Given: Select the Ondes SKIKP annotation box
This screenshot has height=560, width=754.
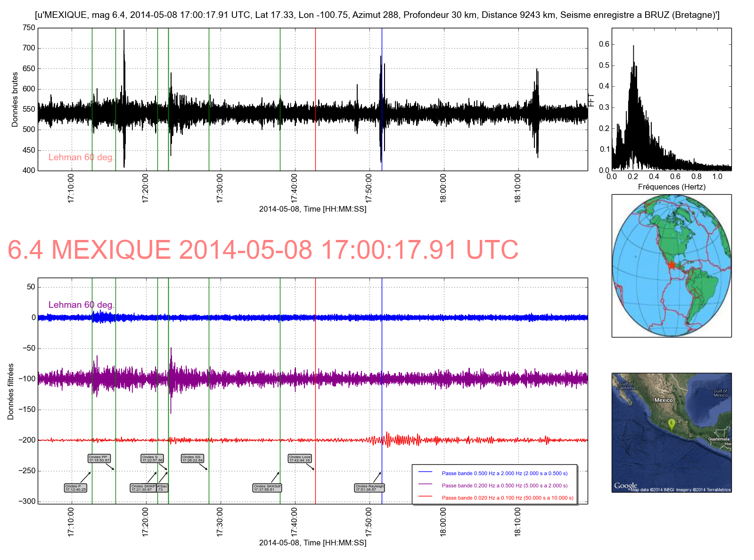Looking at the screenshot, I should 143,488.
